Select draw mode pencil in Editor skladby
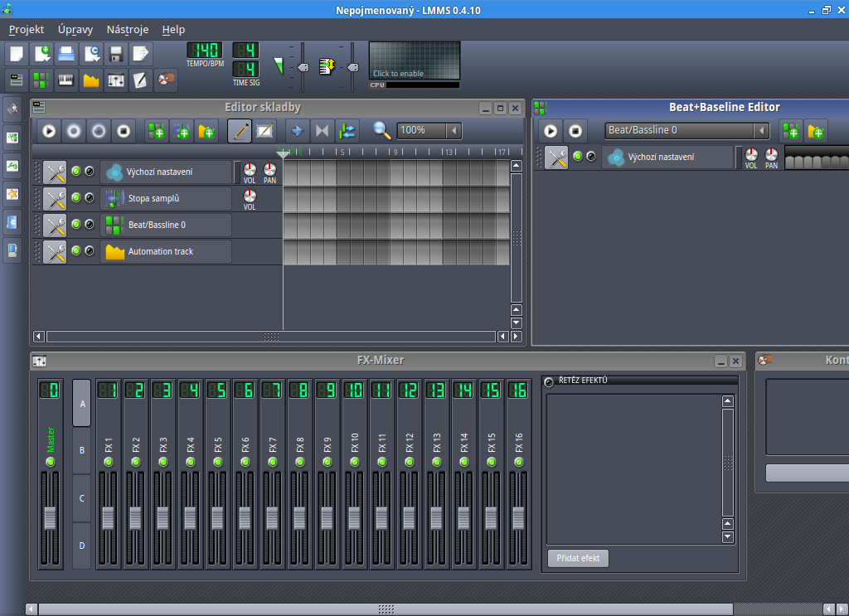This screenshot has height=616, width=849. tap(240, 130)
